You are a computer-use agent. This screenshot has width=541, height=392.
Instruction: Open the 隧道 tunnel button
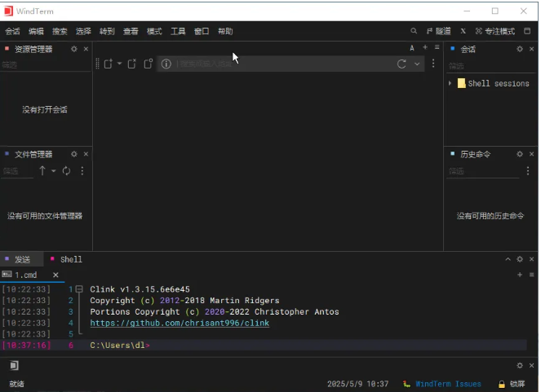[439, 31]
